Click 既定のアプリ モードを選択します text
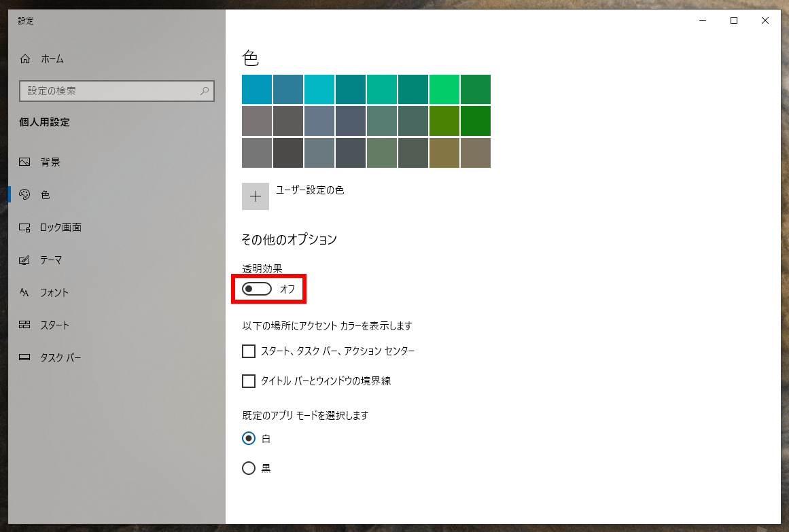 pos(305,416)
